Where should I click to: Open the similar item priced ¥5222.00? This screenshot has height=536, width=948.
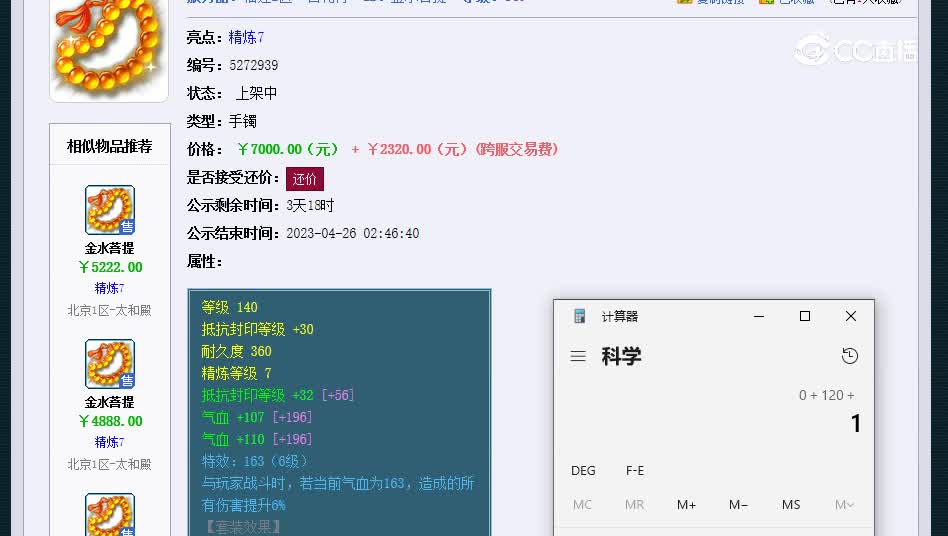coord(109,210)
